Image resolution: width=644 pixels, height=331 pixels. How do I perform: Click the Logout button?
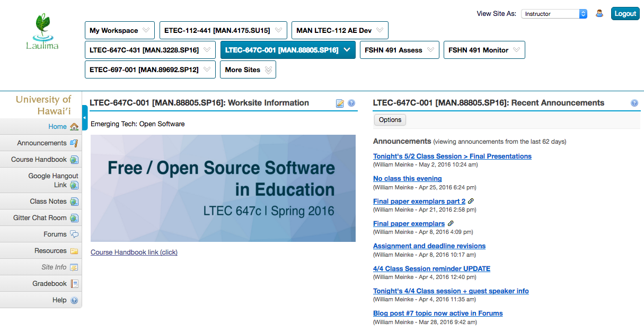point(625,14)
